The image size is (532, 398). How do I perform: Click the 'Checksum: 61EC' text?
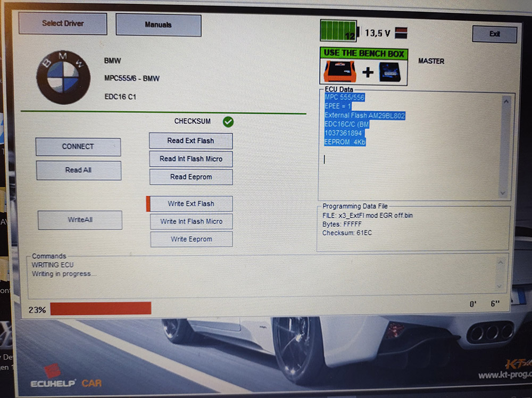[347, 233]
